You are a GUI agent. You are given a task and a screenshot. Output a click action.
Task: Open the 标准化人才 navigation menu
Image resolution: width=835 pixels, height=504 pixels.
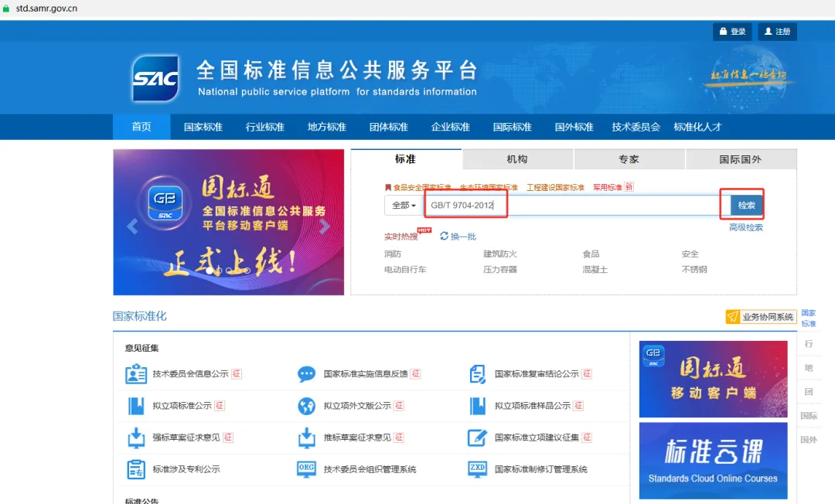(697, 127)
